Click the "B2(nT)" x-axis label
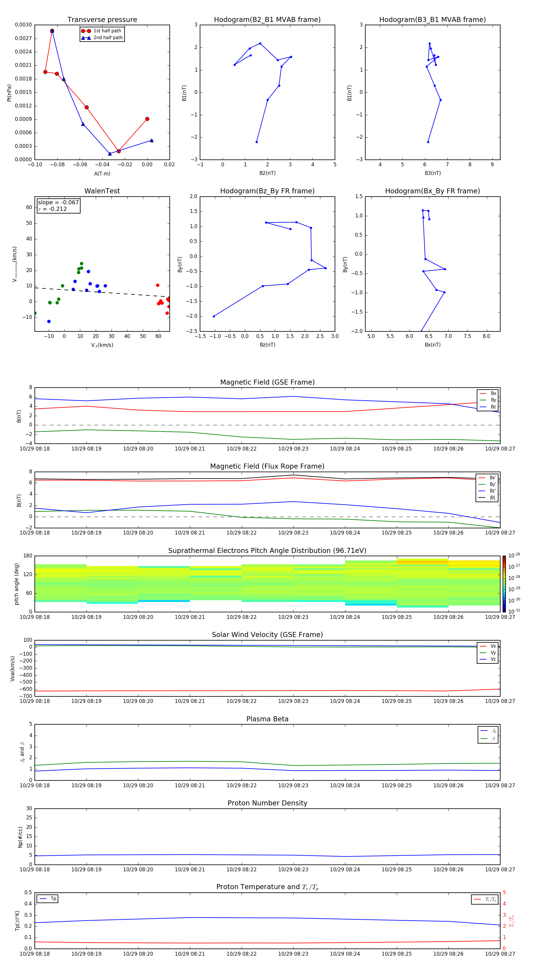Viewport: 535px width, 980px height. click(x=267, y=173)
